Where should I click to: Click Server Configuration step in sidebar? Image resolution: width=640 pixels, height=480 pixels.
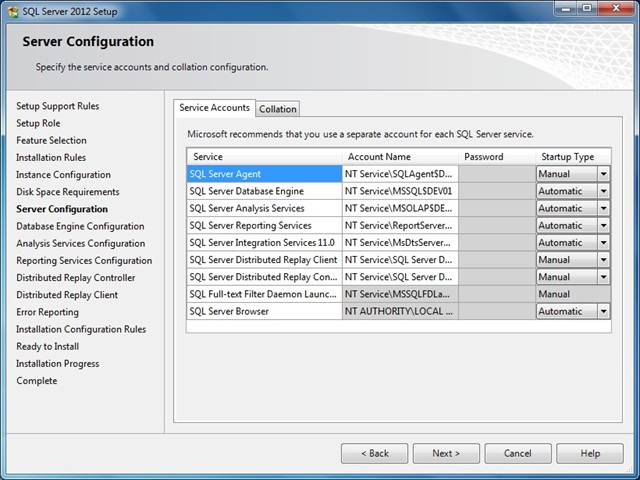[62, 209]
